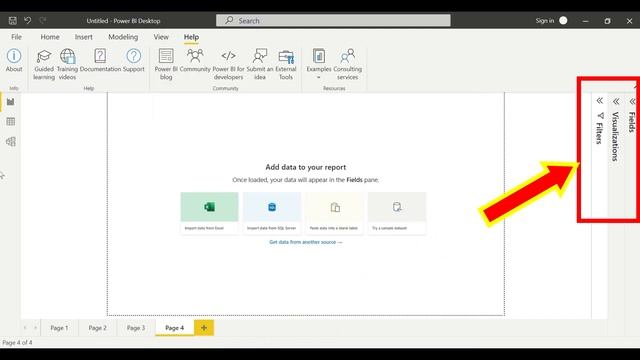Try a sample dataset card
This screenshot has width=640, height=360.
pos(397,213)
